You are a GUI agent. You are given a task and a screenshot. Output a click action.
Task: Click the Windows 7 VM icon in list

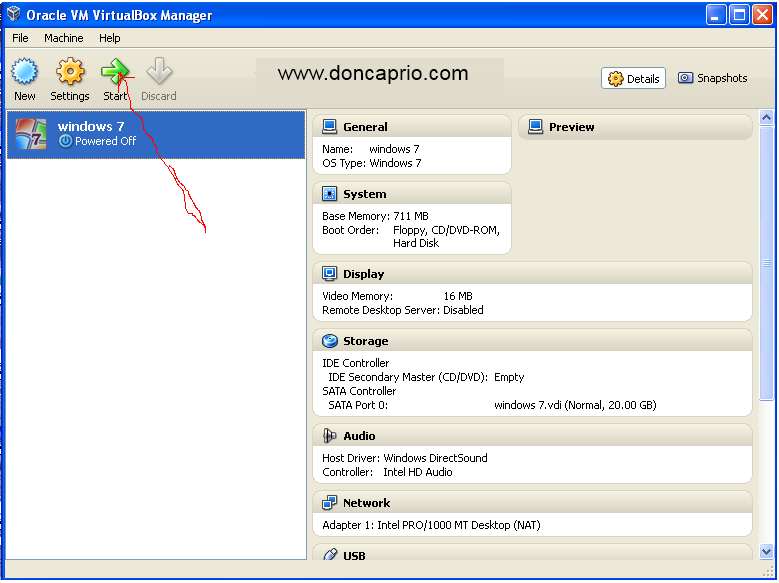[x=31, y=134]
